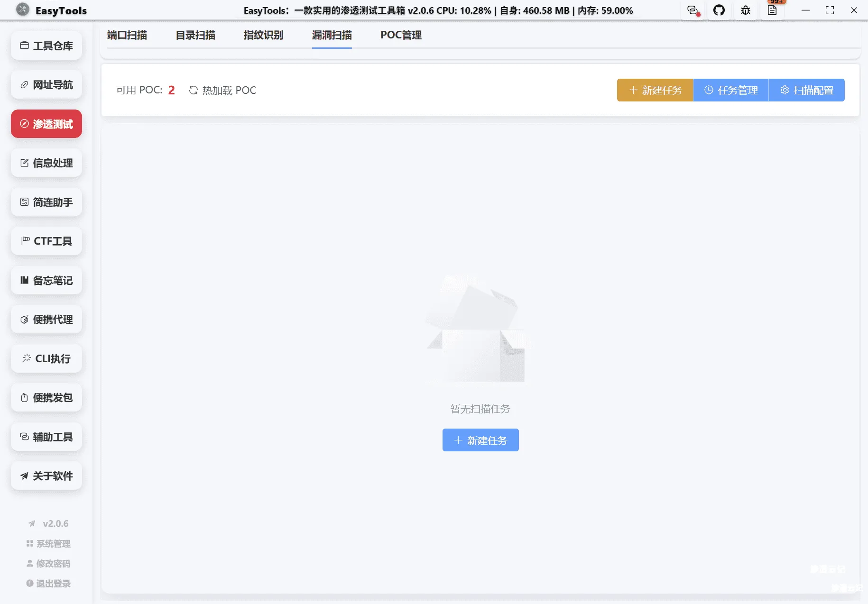Open 备忘笔记 from the sidebar
868x604 pixels.
[x=46, y=280]
